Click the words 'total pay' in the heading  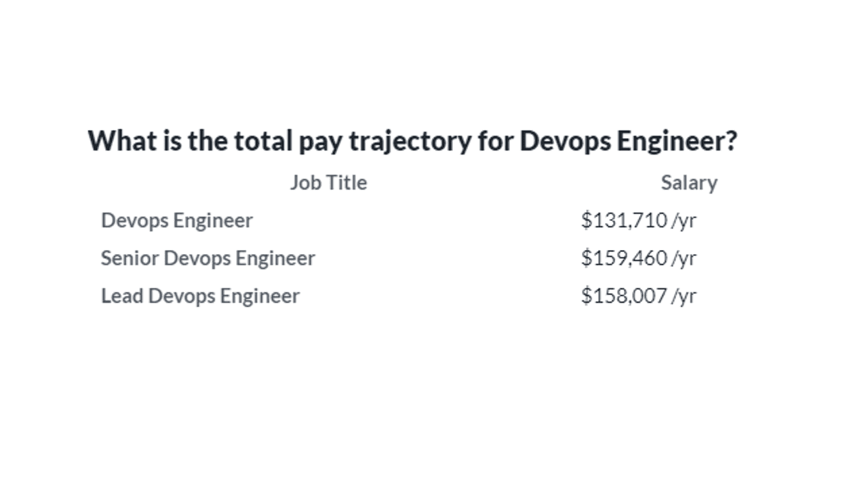click(289, 141)
